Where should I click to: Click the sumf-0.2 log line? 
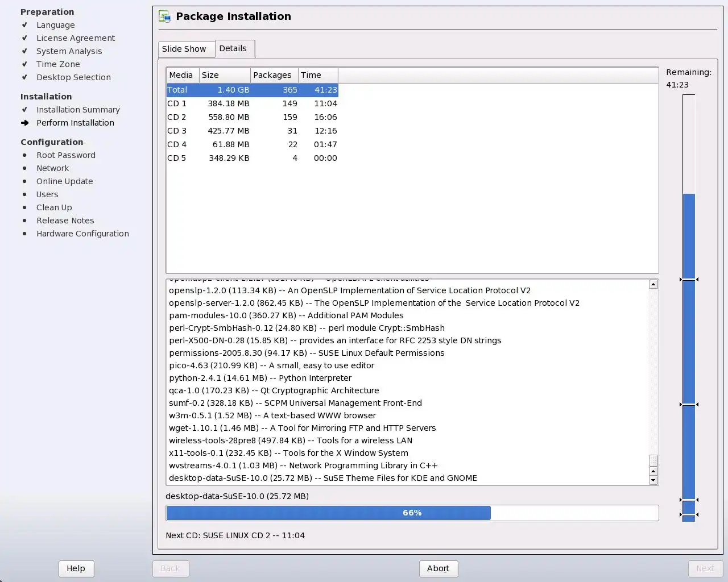pos(295,403)
